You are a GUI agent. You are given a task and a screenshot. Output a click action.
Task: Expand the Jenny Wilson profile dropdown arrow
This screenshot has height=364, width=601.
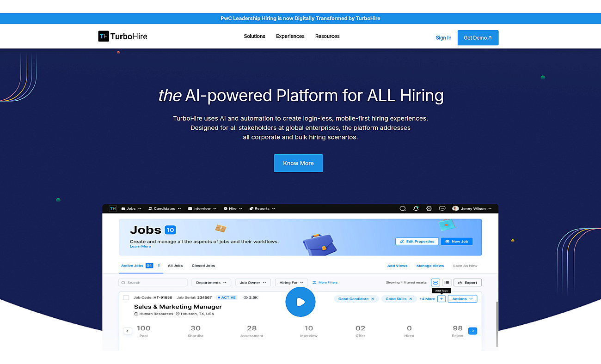coord(490,209)
